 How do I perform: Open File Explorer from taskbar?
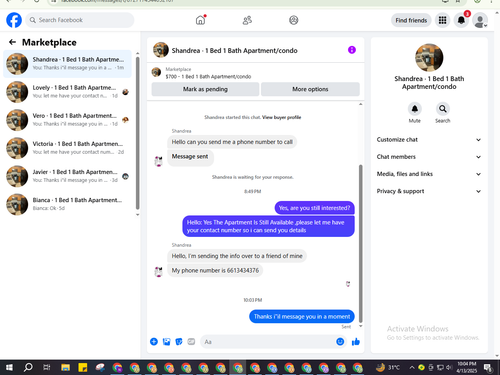coord(65,367)
